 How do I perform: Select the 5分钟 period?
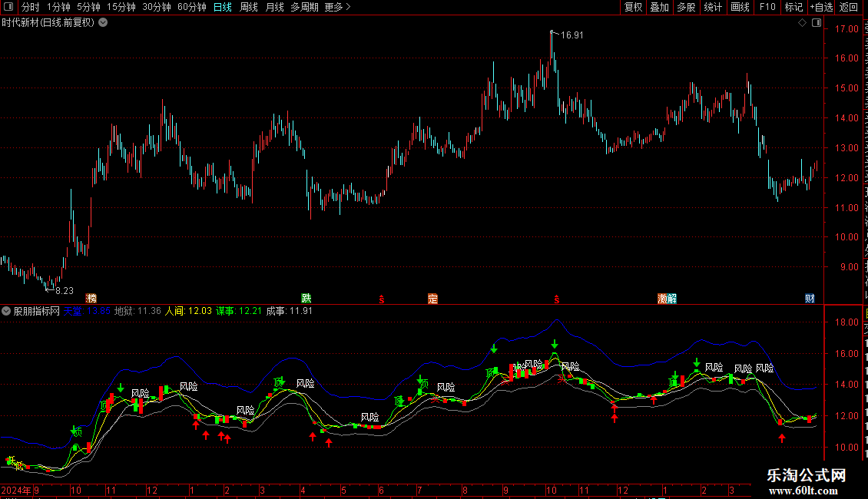pos(88,7)
